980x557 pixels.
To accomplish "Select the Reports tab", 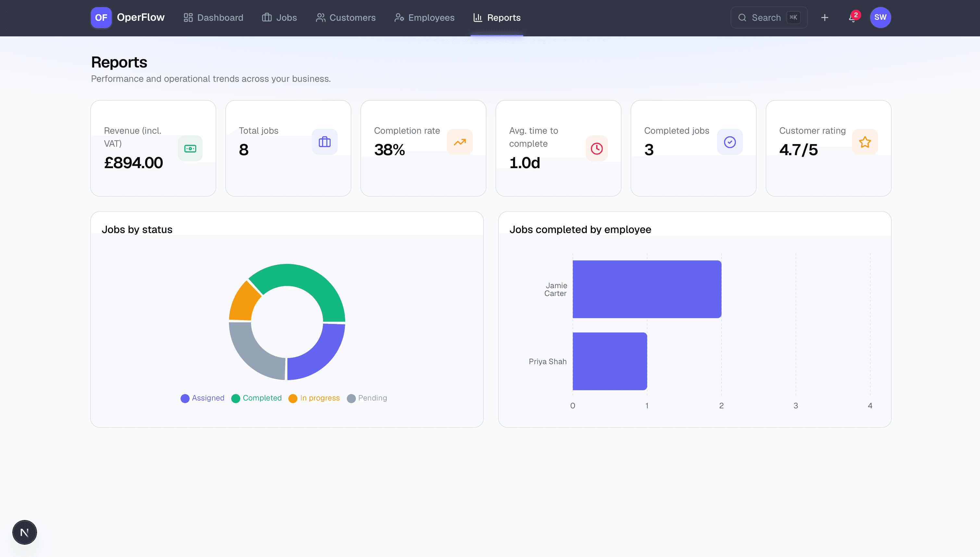I will 497,18.
